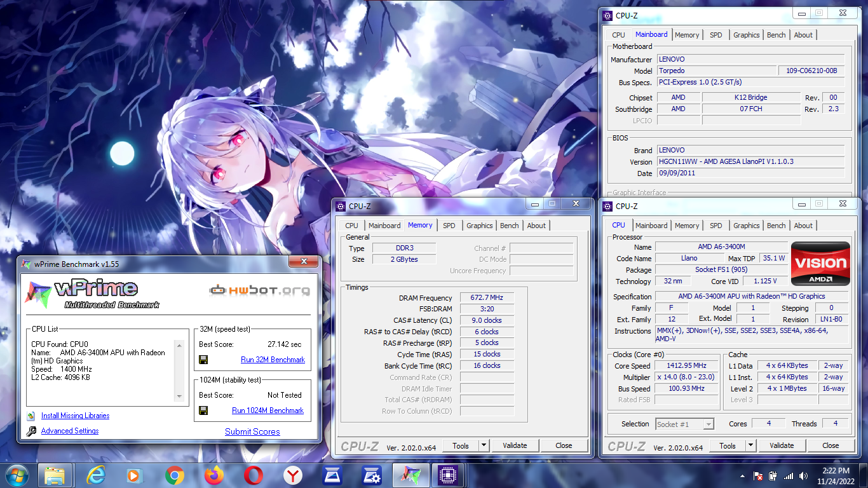Click the BIOS Date value "09/09/2011"
The image size is (868, 488).
(750, 173)
